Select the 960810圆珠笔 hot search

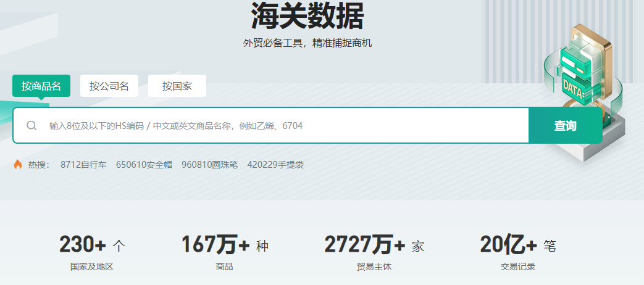pos(209,165)
